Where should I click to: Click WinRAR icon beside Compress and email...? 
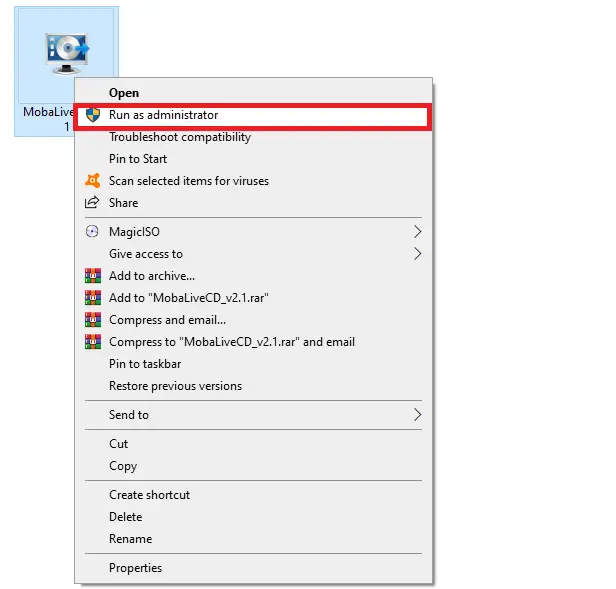point(93,320)
